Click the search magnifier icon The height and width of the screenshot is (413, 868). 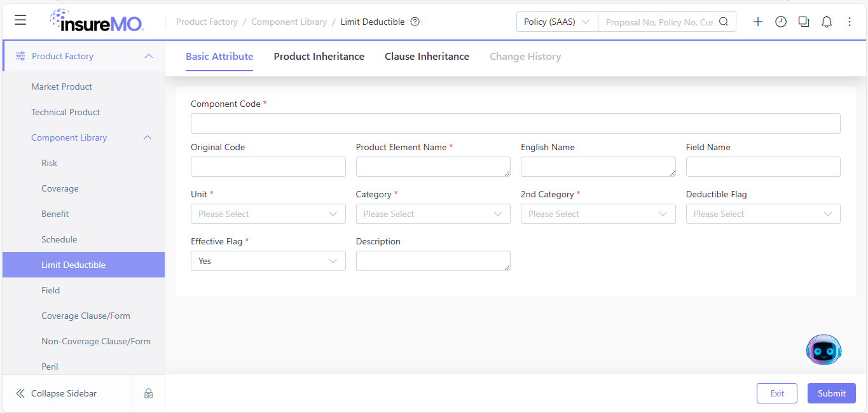tap(724, 22)
